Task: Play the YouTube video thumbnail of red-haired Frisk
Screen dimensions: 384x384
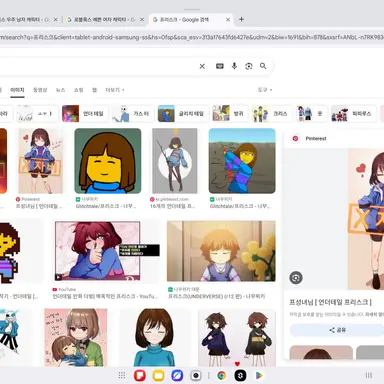Action: coord(107,251)
